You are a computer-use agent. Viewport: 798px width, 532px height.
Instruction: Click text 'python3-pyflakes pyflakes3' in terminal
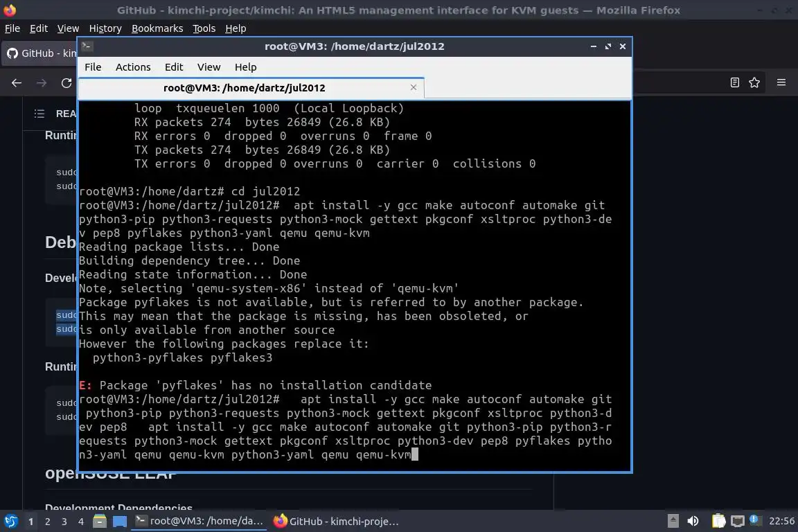click(x=183, y=358)
